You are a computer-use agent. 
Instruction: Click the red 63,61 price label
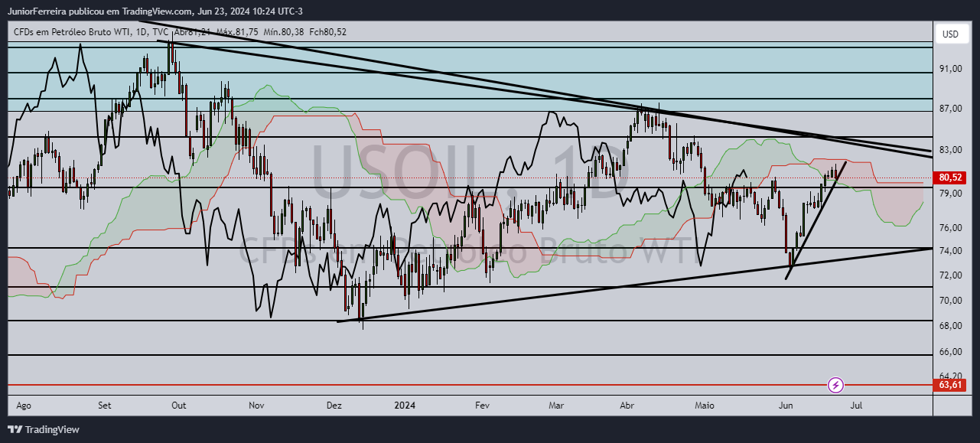[950, 385]
